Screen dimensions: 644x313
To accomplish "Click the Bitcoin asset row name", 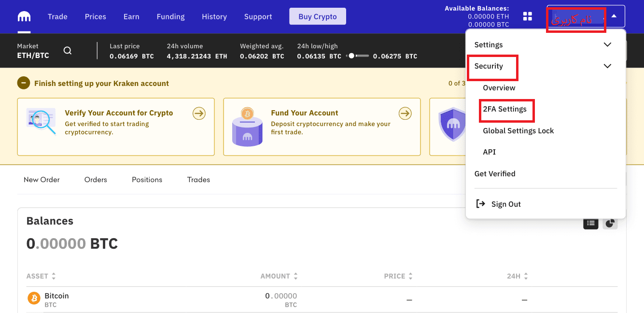I will click(56, 296).
